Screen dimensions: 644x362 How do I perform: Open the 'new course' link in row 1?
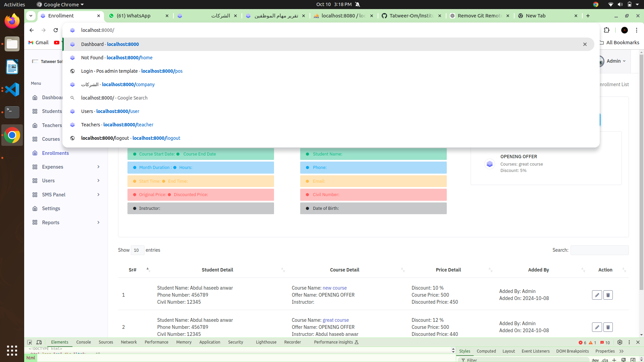click(334, 288)
